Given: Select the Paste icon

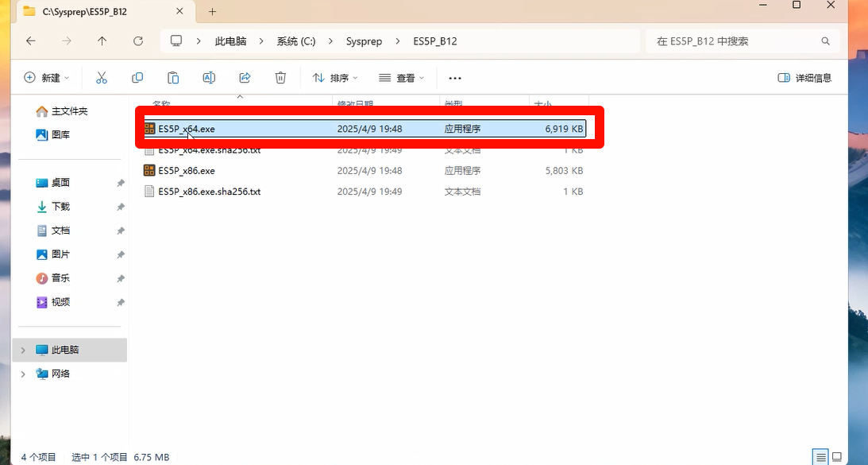Looking at the screenshot, I should point(172,77).
